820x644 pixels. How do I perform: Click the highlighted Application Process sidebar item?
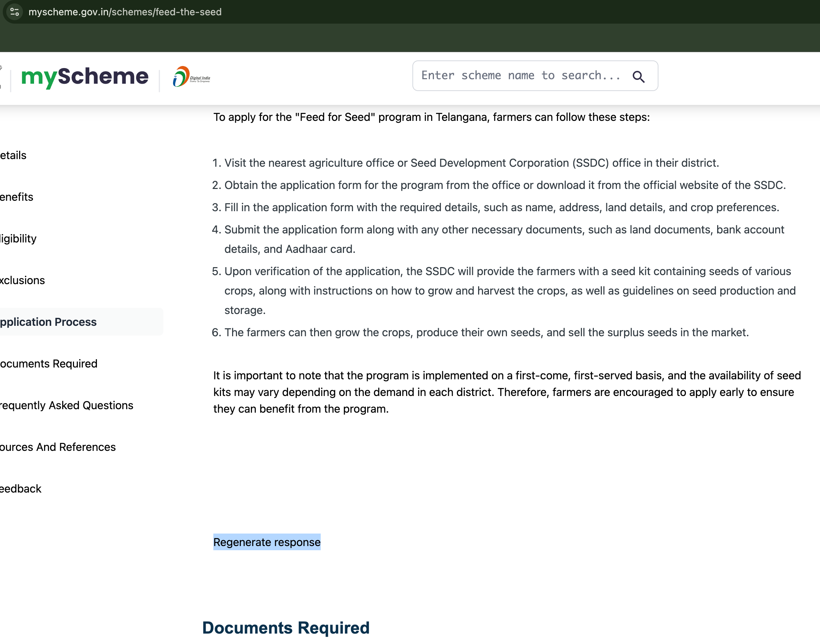pos(48,322)
